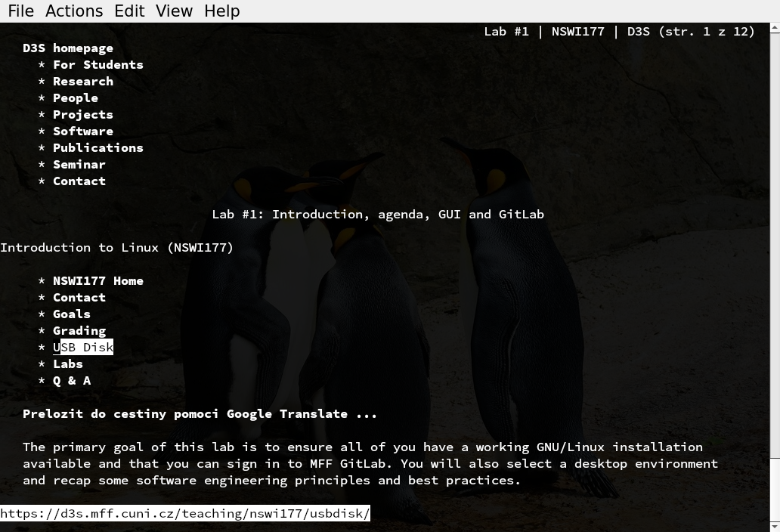Open the Labs link
The image size is (780, 532).
point(68,364)
